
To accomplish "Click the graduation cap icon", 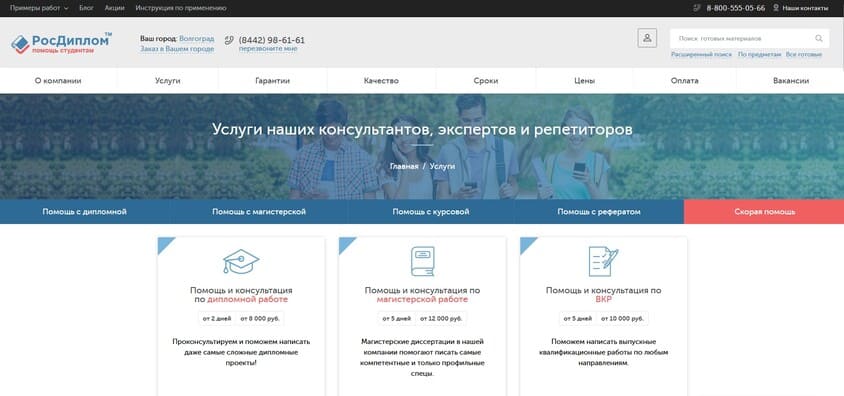I will (x=241, y=261).
